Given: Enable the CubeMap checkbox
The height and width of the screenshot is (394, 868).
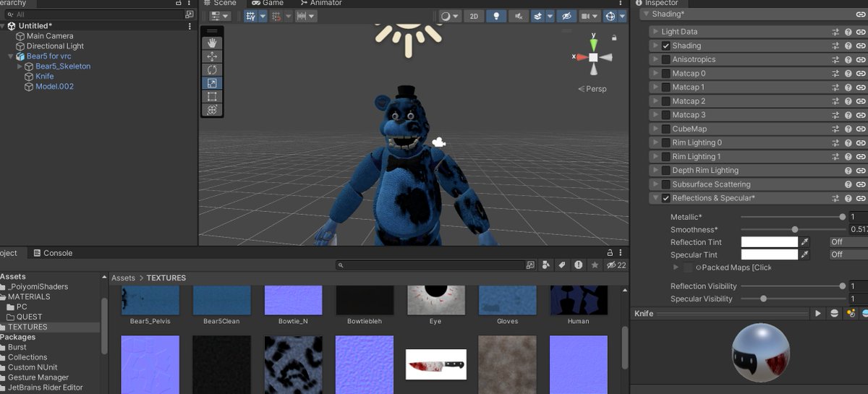Looking at the screenshot, I should [666, 129].
